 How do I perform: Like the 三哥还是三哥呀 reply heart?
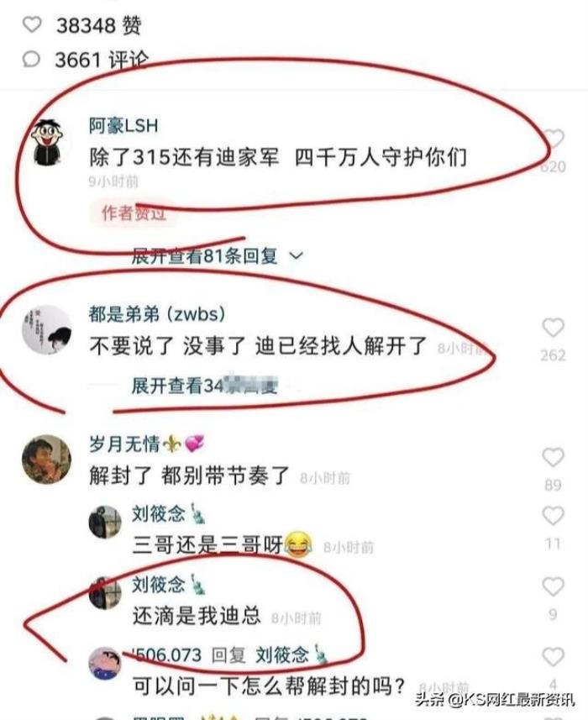(553, 516)
